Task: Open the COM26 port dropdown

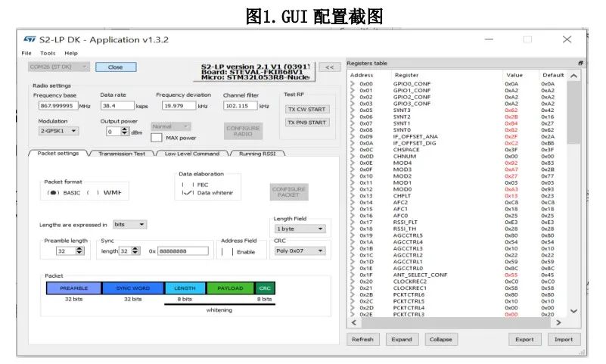Action: tap(59, 67)
